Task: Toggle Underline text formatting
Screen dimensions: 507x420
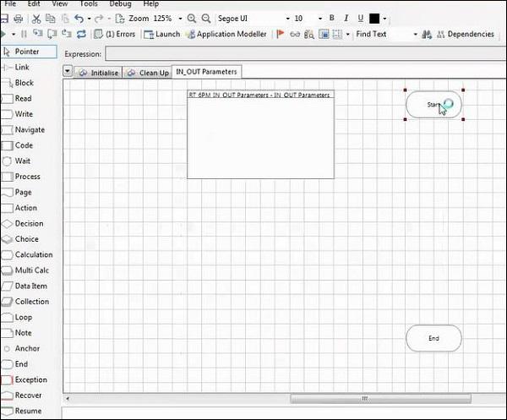Action: tap(361, 19)
